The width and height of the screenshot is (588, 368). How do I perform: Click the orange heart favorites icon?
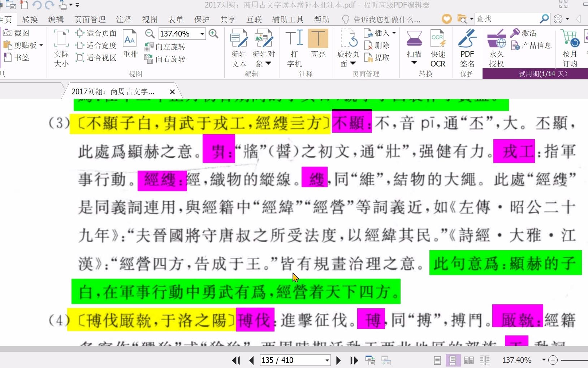[447, 19]
